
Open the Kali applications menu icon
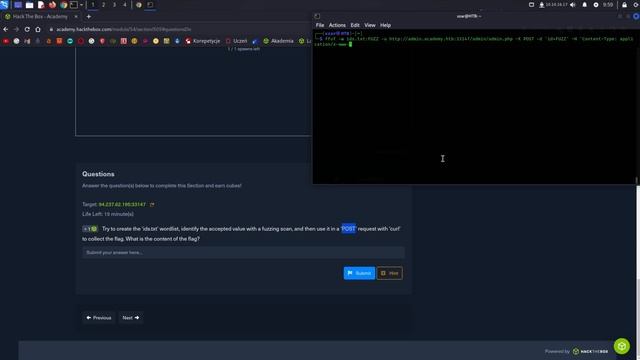(4, 4)
